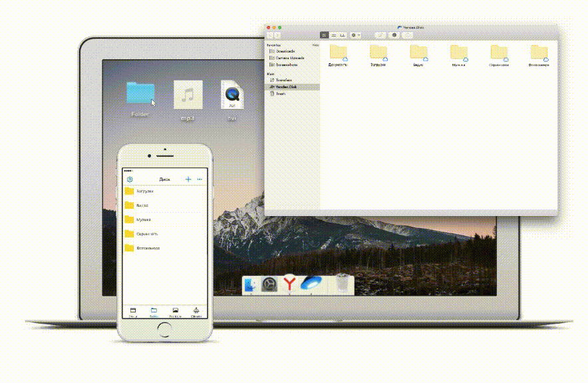
Task: Open the Загрузки folder in the Finder window
Action: (378, 55)
